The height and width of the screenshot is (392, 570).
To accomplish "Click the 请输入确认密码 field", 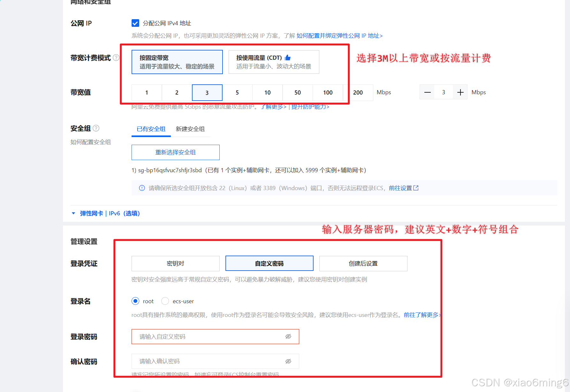I will [x=215, y=361].
